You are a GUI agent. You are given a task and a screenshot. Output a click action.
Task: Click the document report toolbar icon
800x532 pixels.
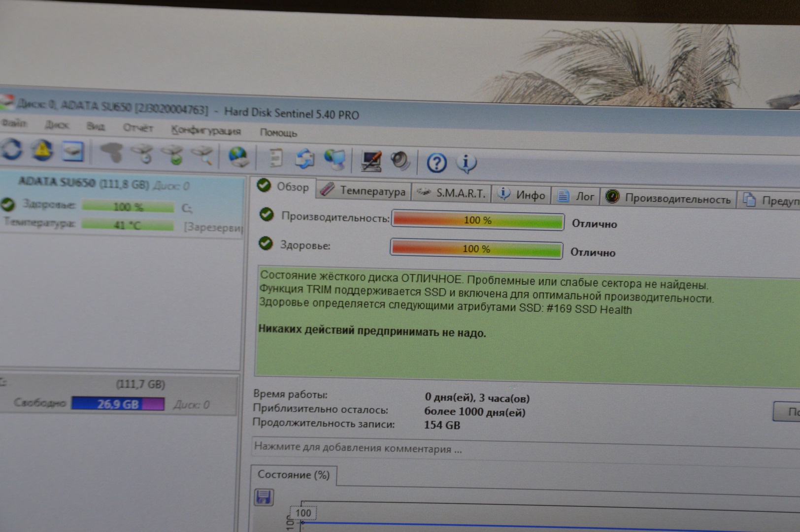pos(276,158)
